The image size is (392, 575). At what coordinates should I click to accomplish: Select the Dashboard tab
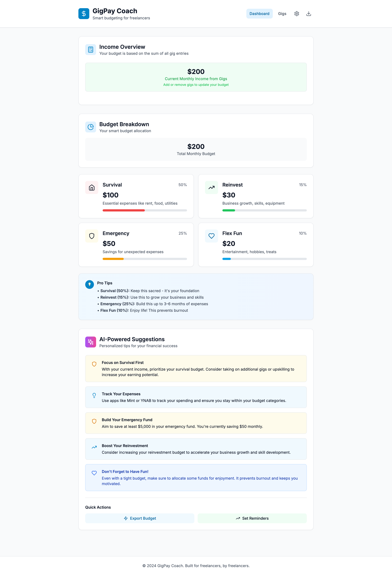(259, 14)
